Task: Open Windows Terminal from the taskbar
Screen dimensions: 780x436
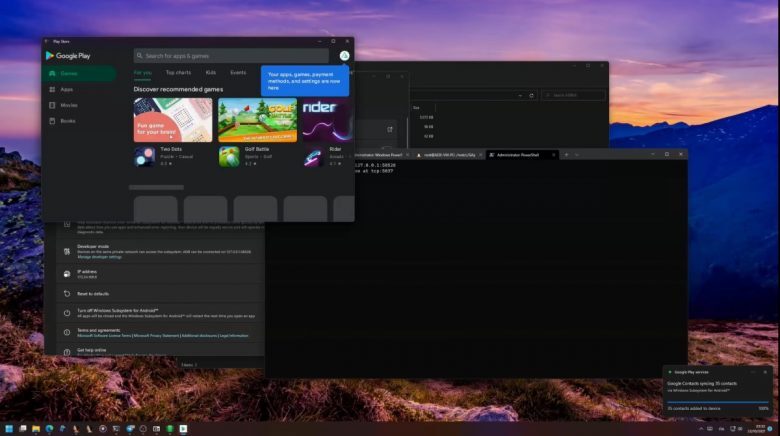Action: [116, 429]
